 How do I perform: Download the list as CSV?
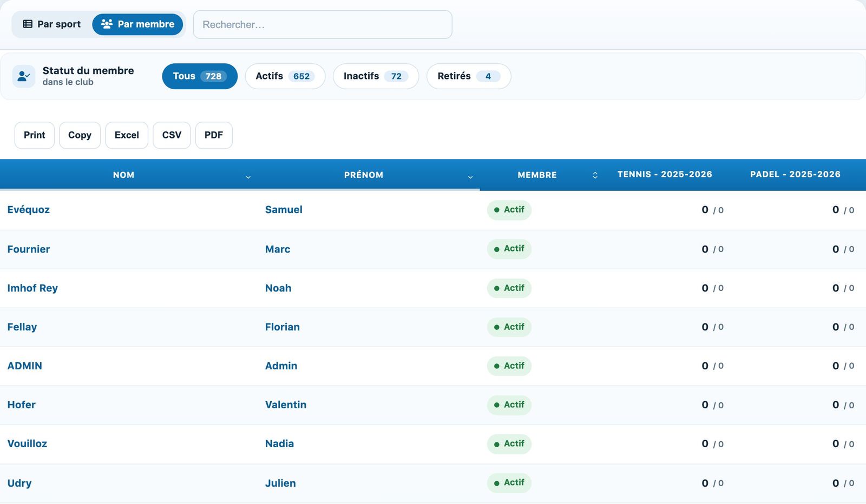[x=172, y=135]
